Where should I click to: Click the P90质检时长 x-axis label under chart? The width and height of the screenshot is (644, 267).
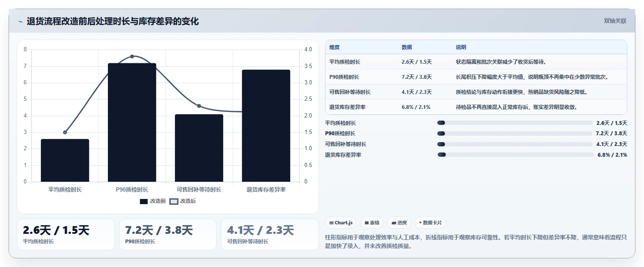(x=132, y=189)
